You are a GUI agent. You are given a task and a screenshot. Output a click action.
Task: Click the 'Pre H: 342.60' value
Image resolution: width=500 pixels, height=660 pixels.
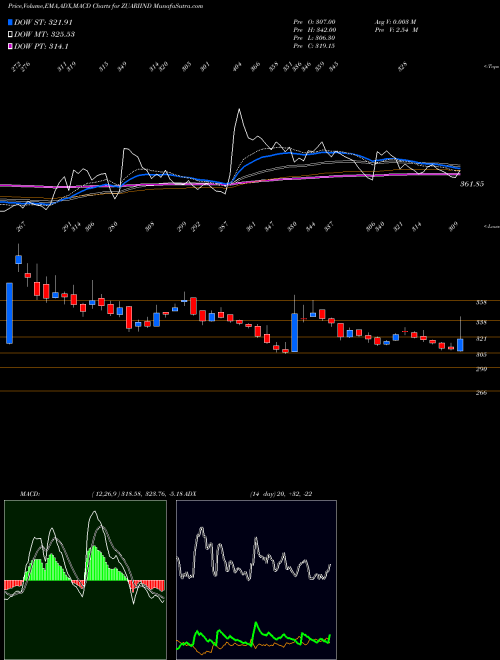point(314,30)
